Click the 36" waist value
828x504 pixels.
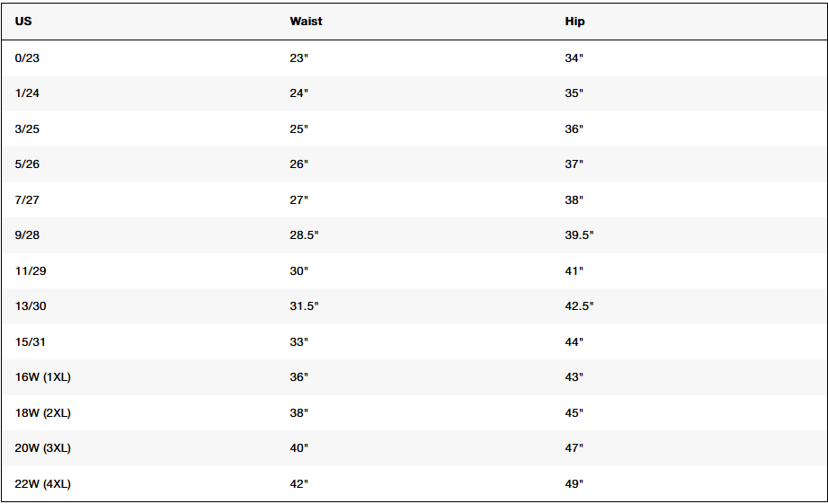tap(298, 376)
